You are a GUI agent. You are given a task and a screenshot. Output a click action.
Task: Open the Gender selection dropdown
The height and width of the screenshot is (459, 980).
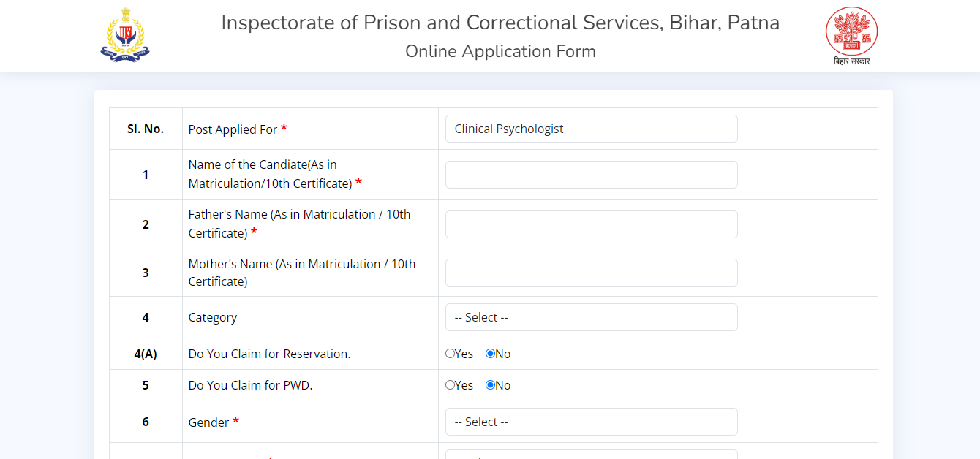click(591, 422)
